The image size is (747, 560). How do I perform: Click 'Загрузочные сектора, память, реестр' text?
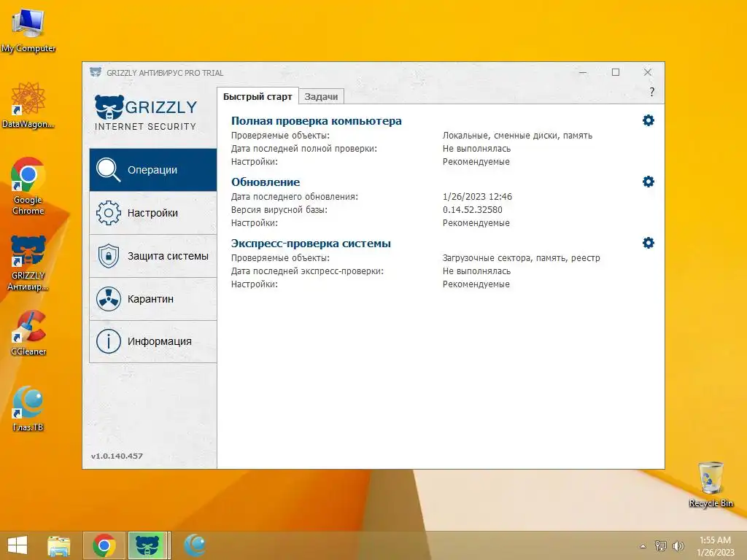pos(521,257)
